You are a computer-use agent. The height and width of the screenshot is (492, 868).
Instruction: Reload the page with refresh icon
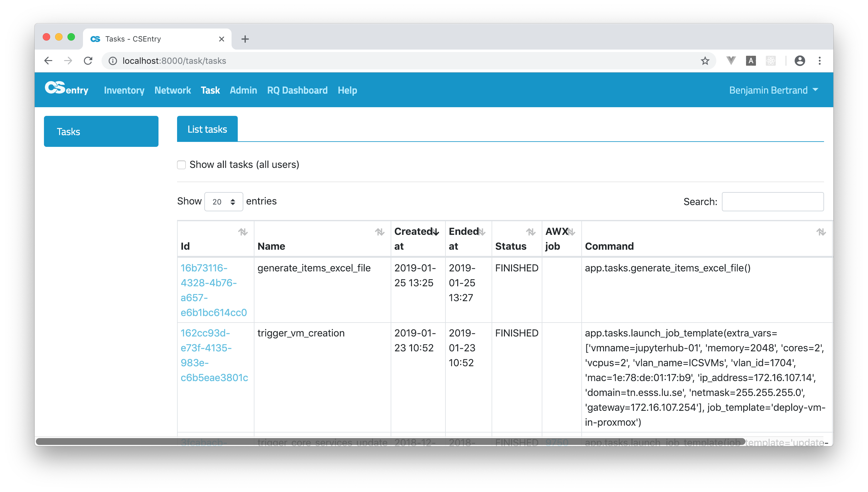coord(88,61)
